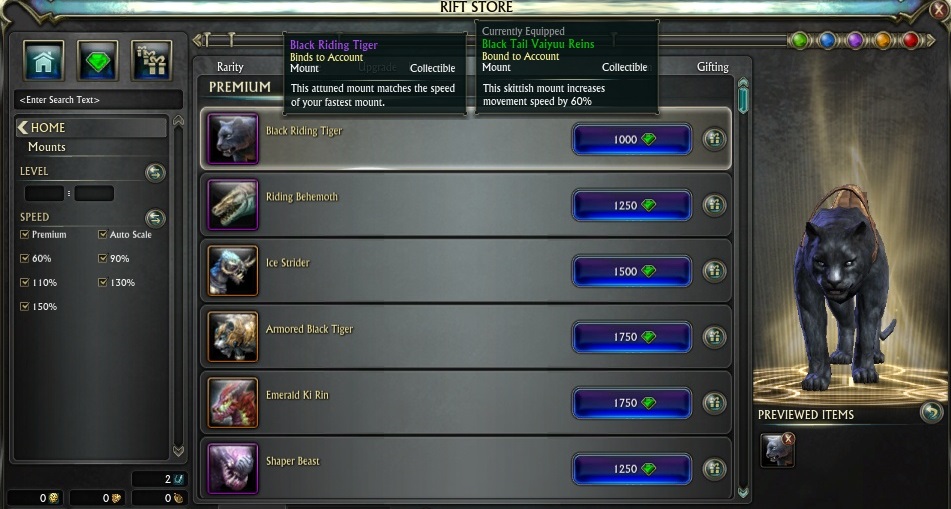
Task: Gift the Black Riding Tiger mount
Action: coord(714,140)
